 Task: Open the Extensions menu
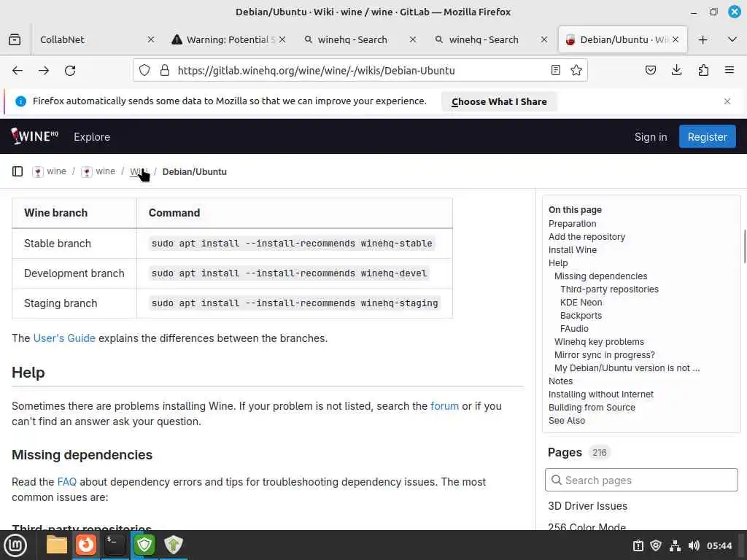tap(703, 71)
